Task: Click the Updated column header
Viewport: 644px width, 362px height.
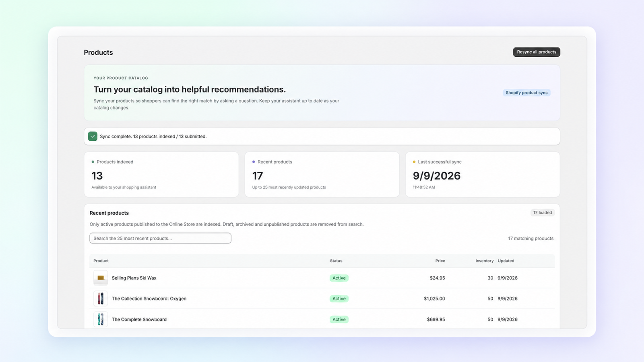Action: 506,261
